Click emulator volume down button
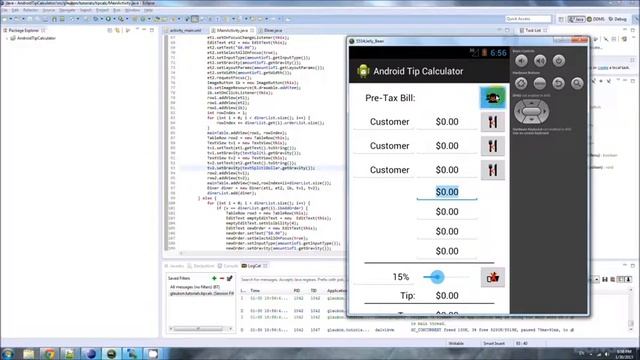The image size is (640, 360). pos(521,61)
